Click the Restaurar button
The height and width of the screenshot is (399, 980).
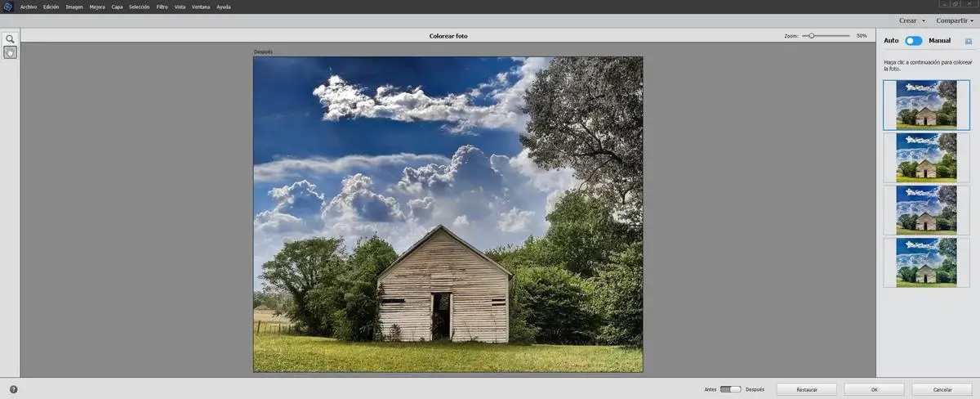point(807,389)
